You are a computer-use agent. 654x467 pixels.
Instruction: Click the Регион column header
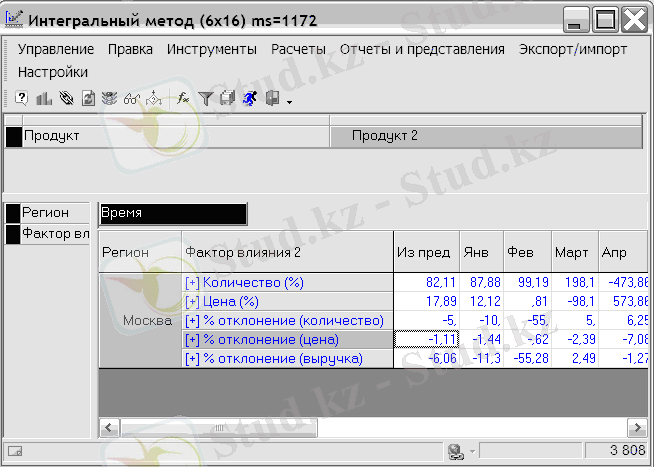[140, 252]
